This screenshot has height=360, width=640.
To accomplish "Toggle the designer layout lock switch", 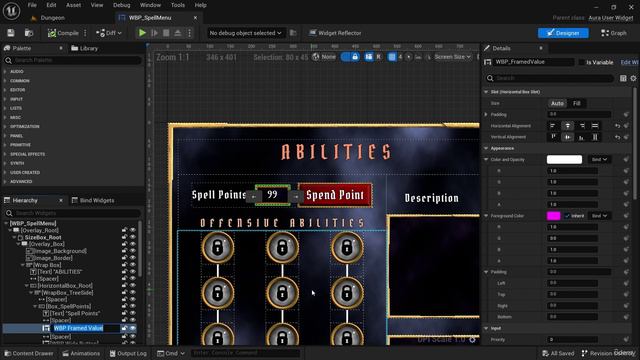I will point(350,57).
